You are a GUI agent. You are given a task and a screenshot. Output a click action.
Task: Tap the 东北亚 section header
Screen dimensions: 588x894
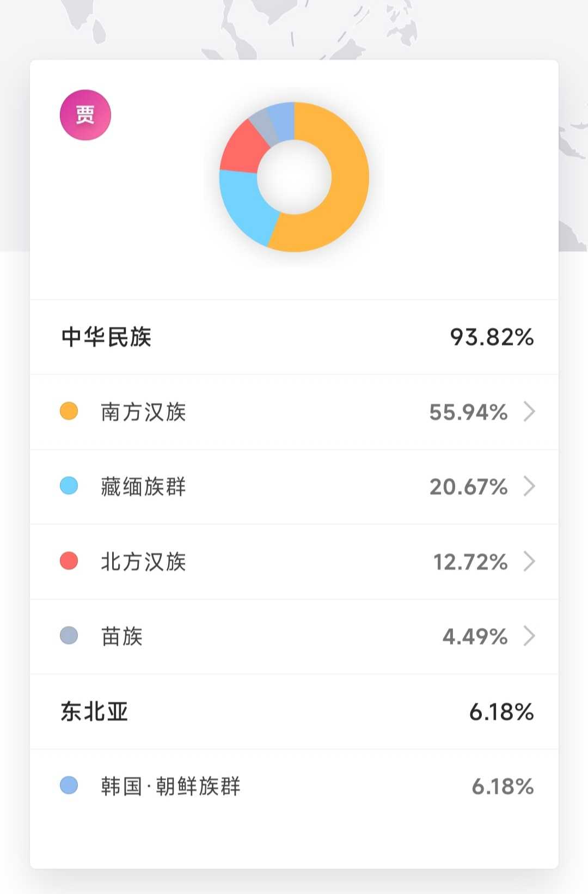point(94,711)
